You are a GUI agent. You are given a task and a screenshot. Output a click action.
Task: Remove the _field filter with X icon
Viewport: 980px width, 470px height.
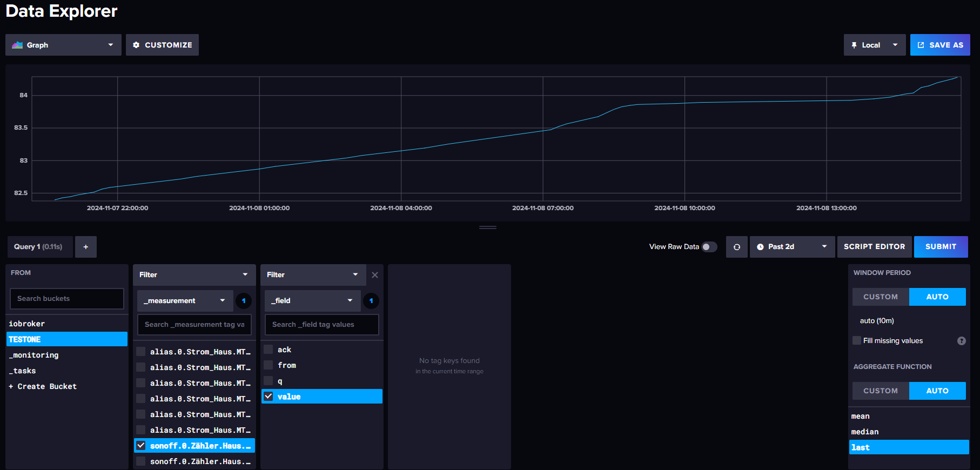pyautogui.click(x=375, y=275)
